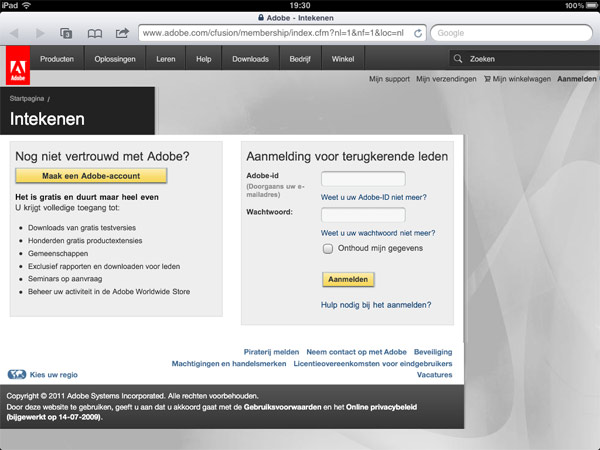
Task: Click Hulp nodig bij het aanmelden?
Action: pyautogui.click(x=376, y=305)
